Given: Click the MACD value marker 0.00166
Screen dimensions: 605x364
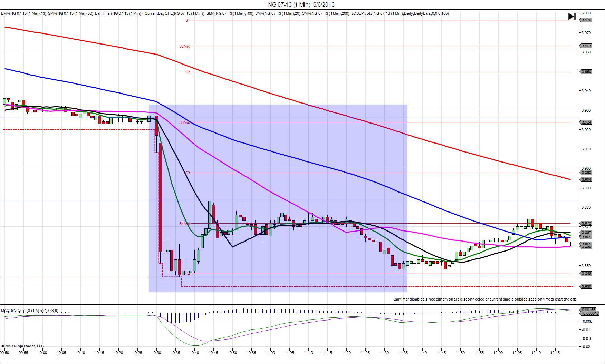Looking at the screenshot, I should click(x=588, y=309).
